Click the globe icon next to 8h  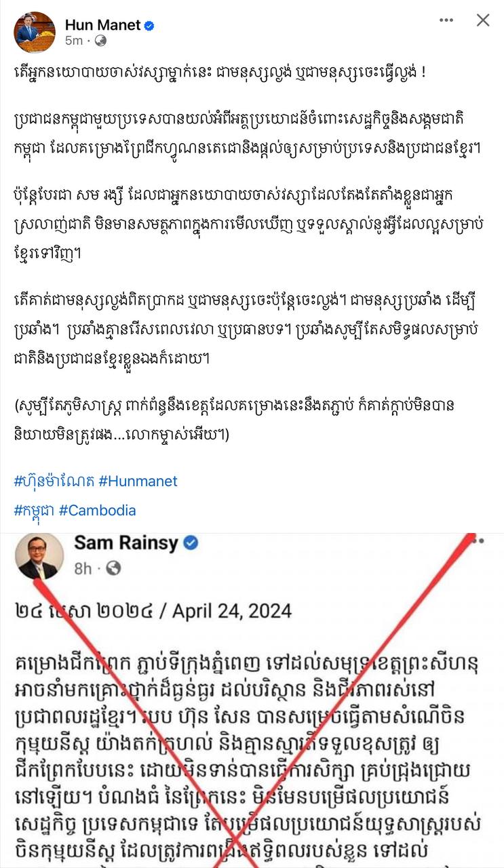113,568
